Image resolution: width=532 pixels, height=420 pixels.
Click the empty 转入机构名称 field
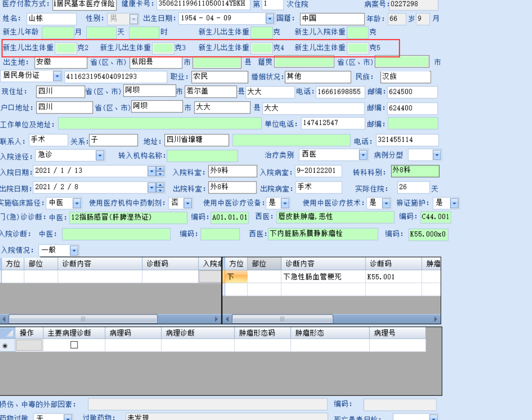tap(202, 156)
